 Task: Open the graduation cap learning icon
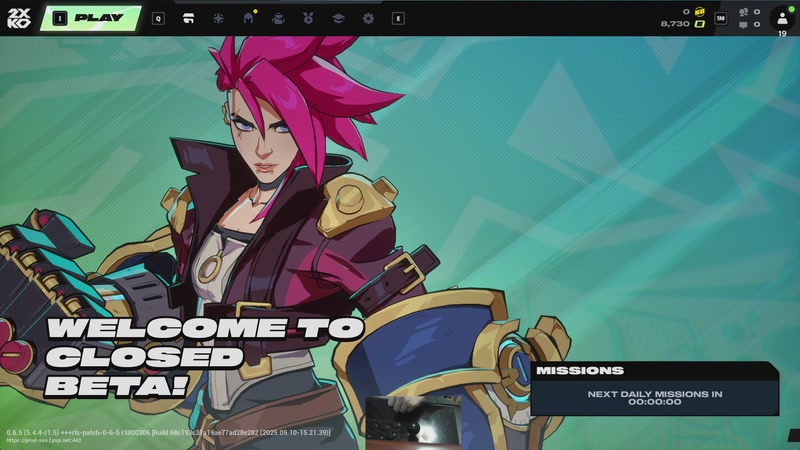click(x=338, y=18)
